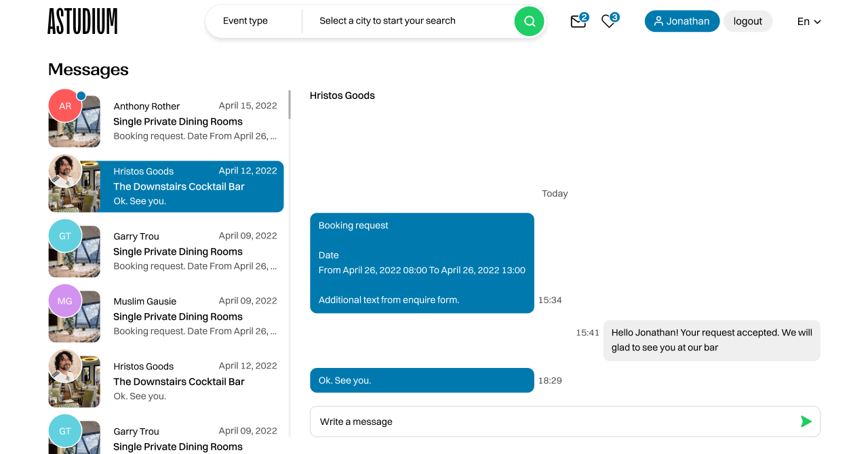
Task: Click the unread blue dot on Anthony Rother's chat
Action: coord(82,96)
